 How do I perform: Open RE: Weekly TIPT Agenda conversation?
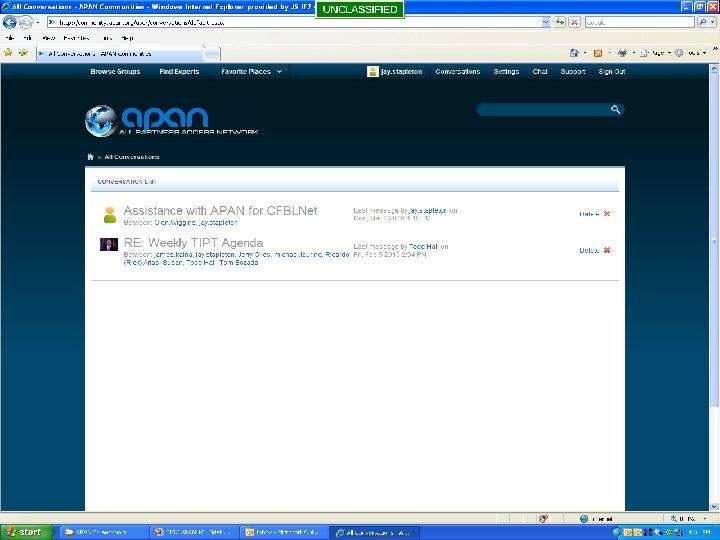[x=193, y=243]
